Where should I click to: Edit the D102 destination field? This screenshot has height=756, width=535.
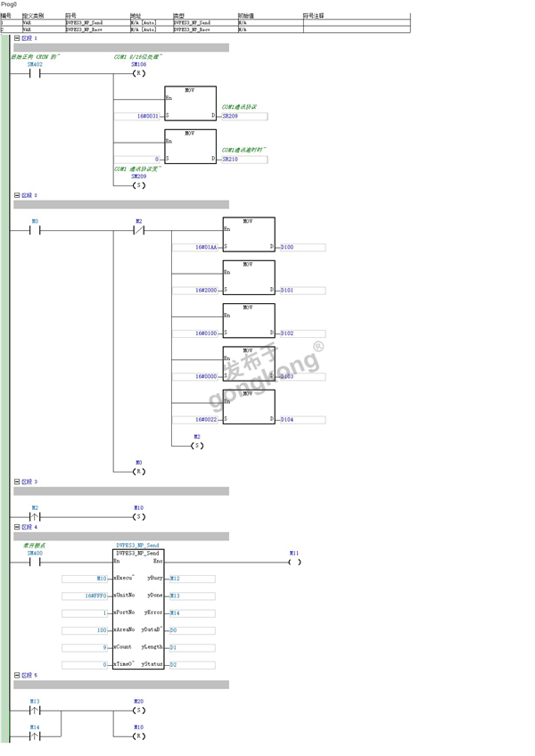click(303, 333)
